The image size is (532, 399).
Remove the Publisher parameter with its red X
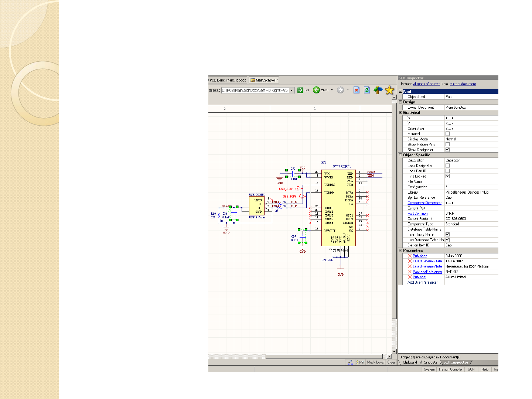pyautogui.click(x=410, y=277)
